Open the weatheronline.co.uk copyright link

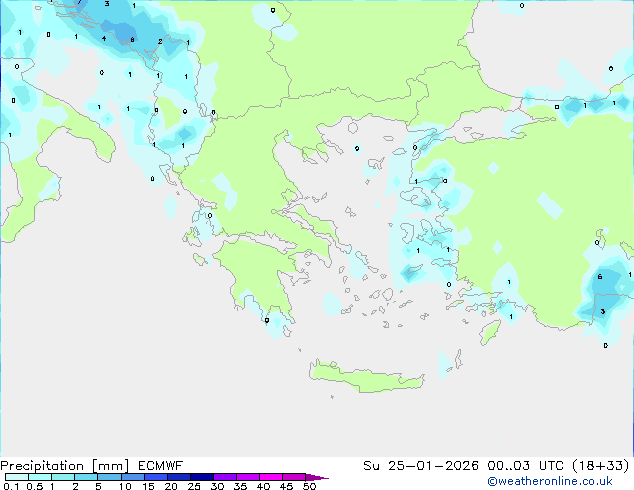(x=550, y=481)
